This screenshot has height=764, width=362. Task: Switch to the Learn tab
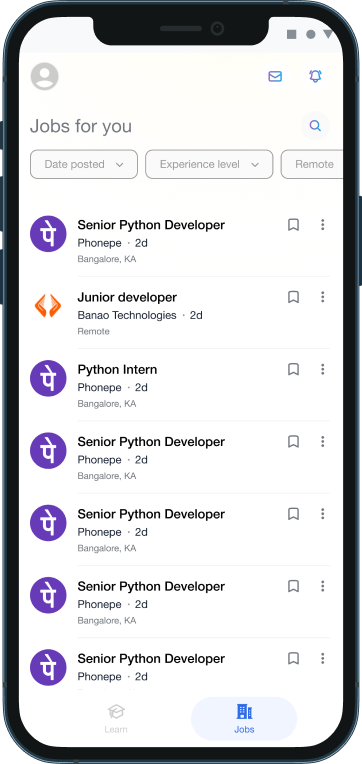[x=116, y=719]
